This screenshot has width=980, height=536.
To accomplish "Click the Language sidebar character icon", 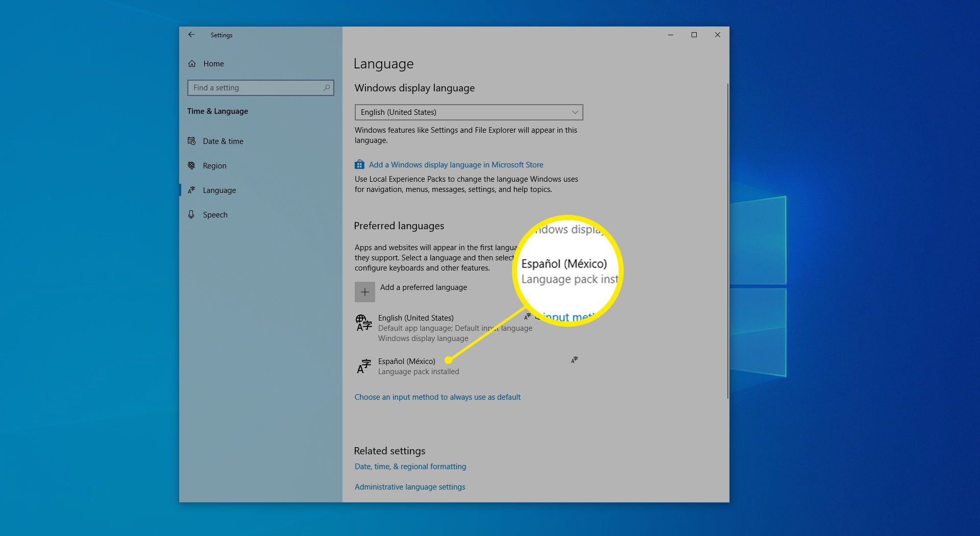I will tap(191, 190).
